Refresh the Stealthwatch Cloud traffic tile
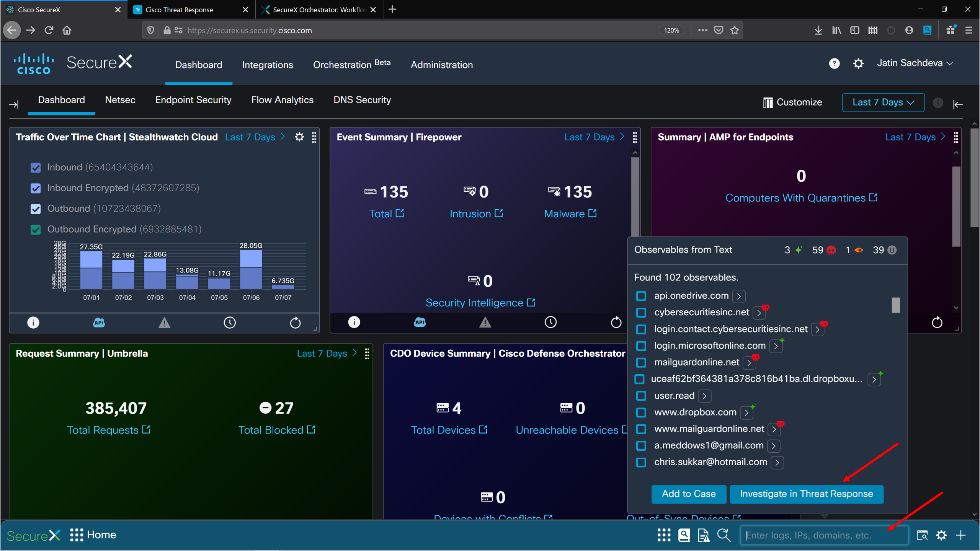The height and width of the screenshot is (551, 980). click(x=295, y=323)
